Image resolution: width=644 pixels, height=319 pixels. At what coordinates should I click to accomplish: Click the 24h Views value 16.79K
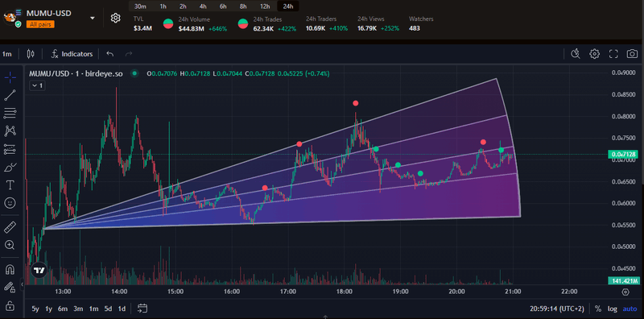click(x=367, y=28)
